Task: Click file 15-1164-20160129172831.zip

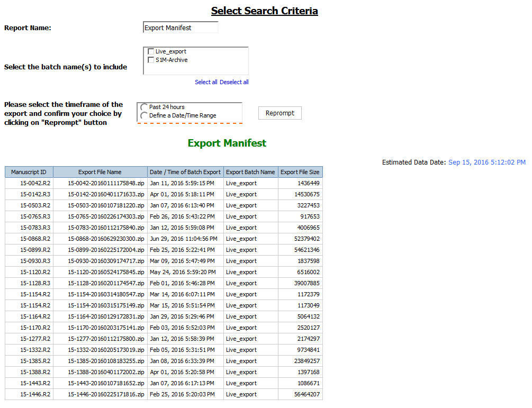Action: (106, 316)
